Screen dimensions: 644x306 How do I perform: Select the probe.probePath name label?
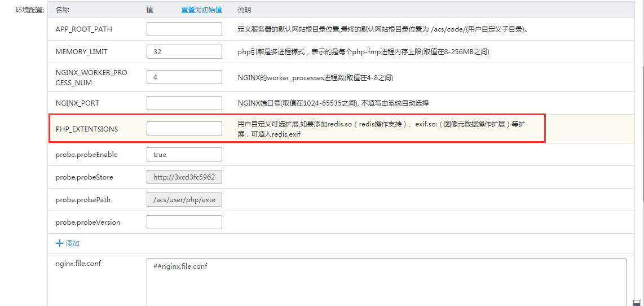(x=83, y=200)
